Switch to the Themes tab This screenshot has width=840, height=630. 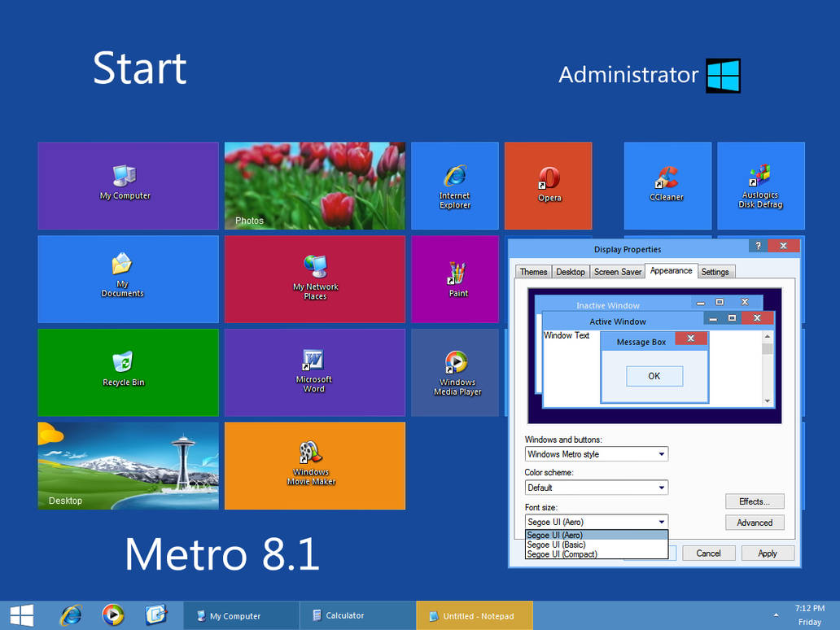pos(534,272)
